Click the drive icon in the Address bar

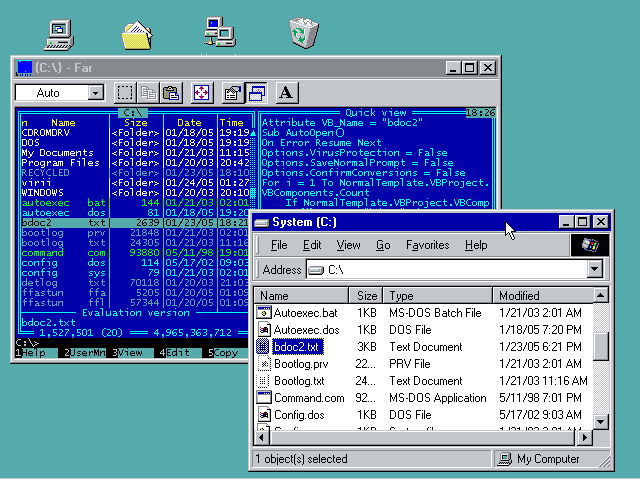pos(316,270)
